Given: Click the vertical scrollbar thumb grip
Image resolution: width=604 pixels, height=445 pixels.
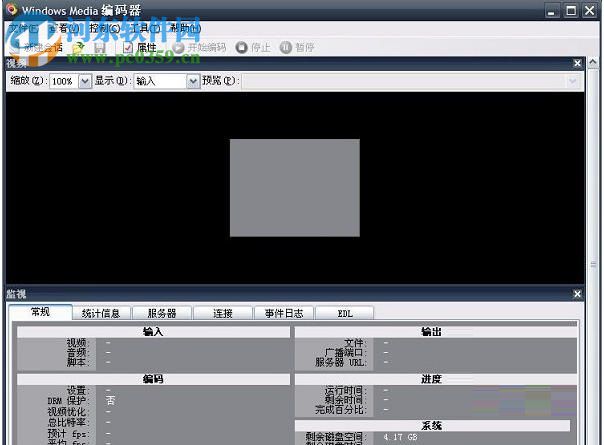Looking at the screenshot, I should [x=593, y=264].
